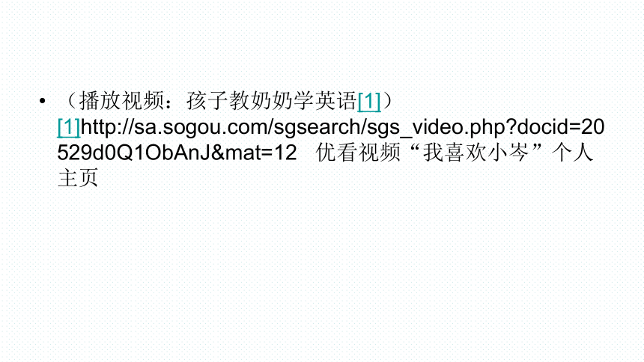Click the docid=20 parameter text
The height and width of the screenshot is (362, 644).
point(561,127)
